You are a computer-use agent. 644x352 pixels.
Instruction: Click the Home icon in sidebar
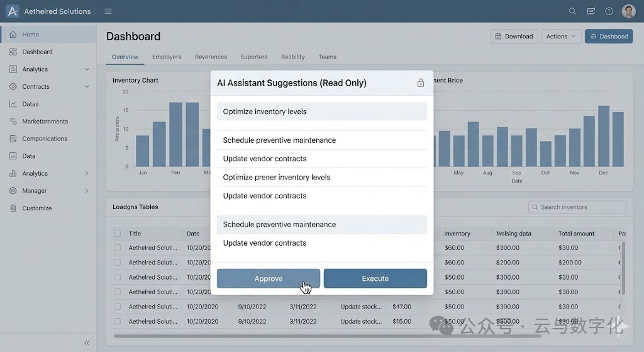click(x=13, y=35)
